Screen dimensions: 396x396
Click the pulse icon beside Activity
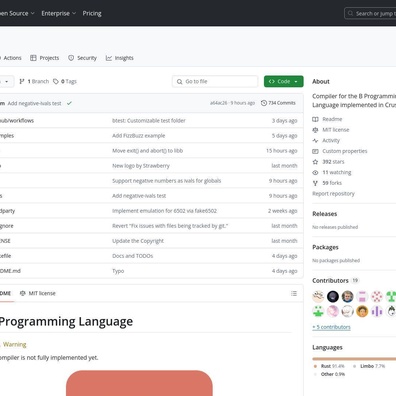point(315,140)
